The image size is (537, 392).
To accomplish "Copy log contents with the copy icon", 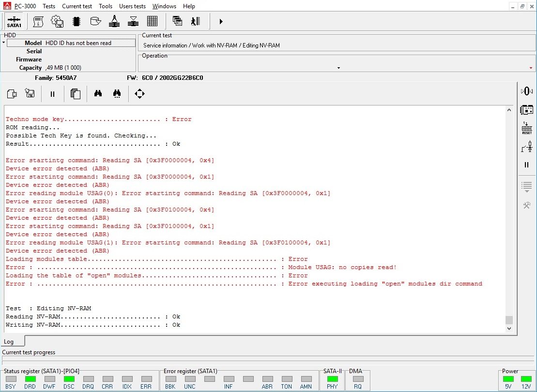I will (76, 93).
